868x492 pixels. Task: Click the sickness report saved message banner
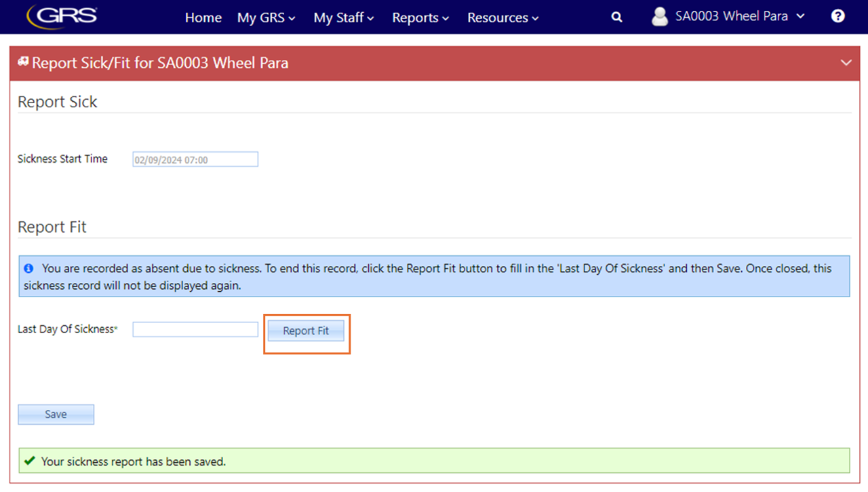434,461
